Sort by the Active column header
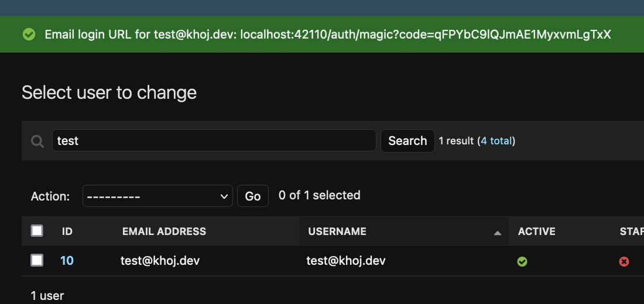 [x=536, y=232]
